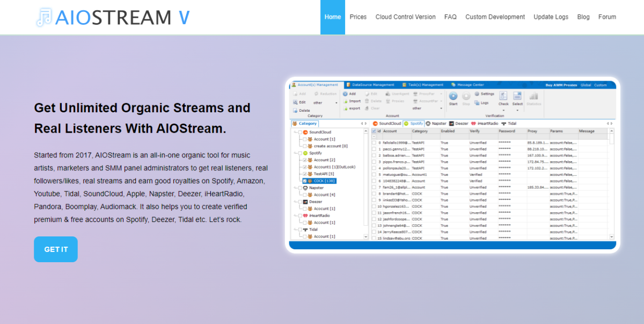
Task: Click the Password column header
Action: [512, 131]
